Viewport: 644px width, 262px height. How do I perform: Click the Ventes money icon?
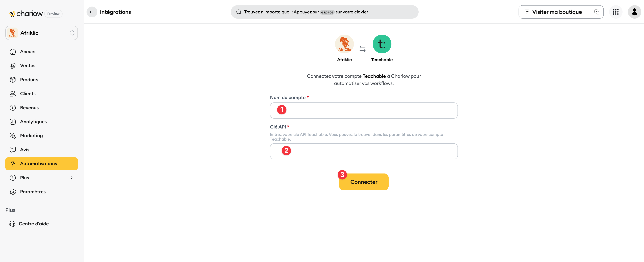pyautogui.click(x=13, y=66)
